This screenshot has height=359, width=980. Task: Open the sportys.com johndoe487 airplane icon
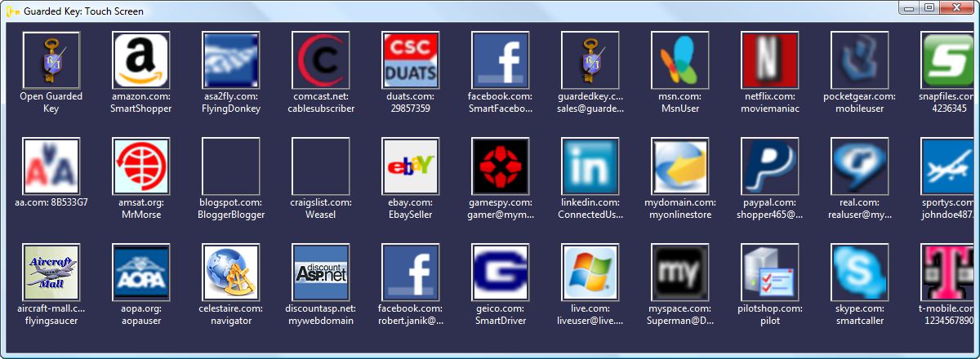947,166
